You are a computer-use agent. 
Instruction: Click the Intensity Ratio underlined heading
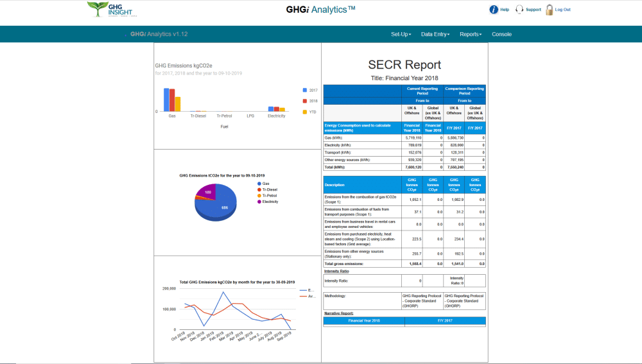(x=336, y=271)
